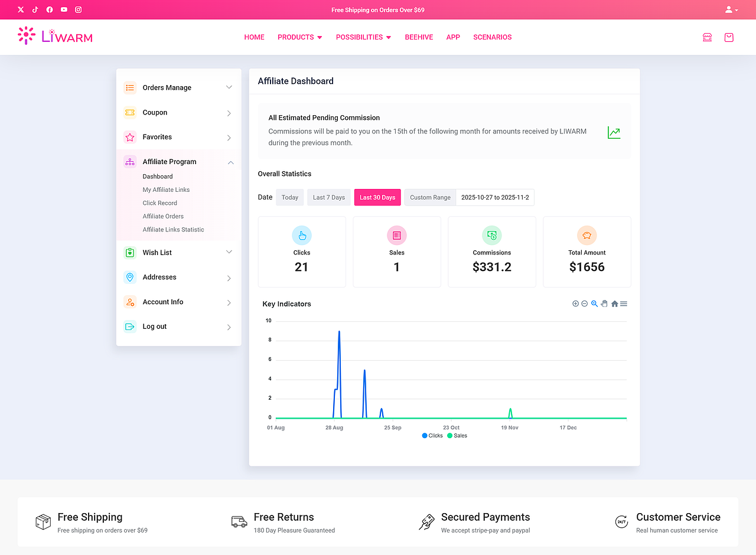
Task: Click the Free Shipping truck box icon
Action: point(43,522)
